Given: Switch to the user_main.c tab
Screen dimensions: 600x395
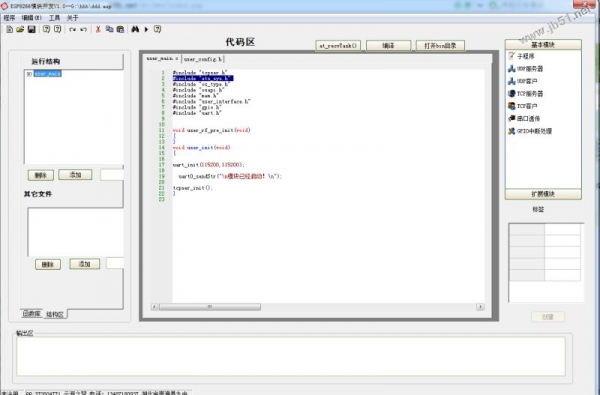Looking at the screenshot, I should click(x=162, y=59).
